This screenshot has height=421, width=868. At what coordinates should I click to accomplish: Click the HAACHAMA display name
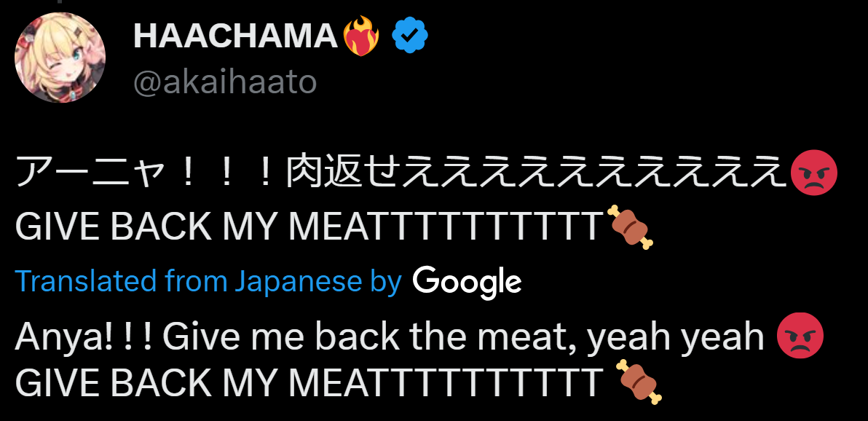coord(235,36)
